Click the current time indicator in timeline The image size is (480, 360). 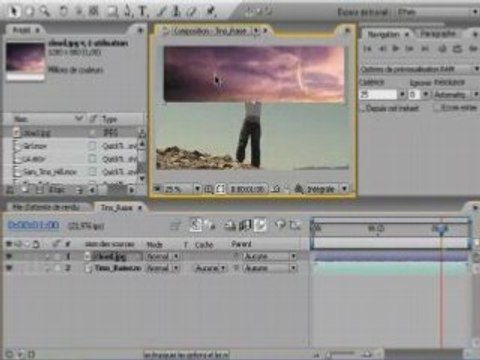pos(441,229)
